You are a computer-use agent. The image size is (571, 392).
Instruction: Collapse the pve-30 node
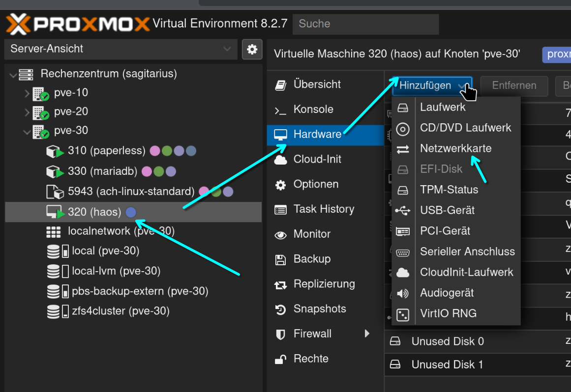pos(27,132)
